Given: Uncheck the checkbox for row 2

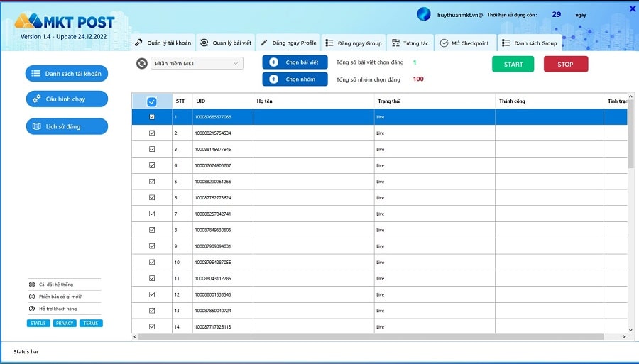Looking at the screenshot, I should click(x=152, y=133).
